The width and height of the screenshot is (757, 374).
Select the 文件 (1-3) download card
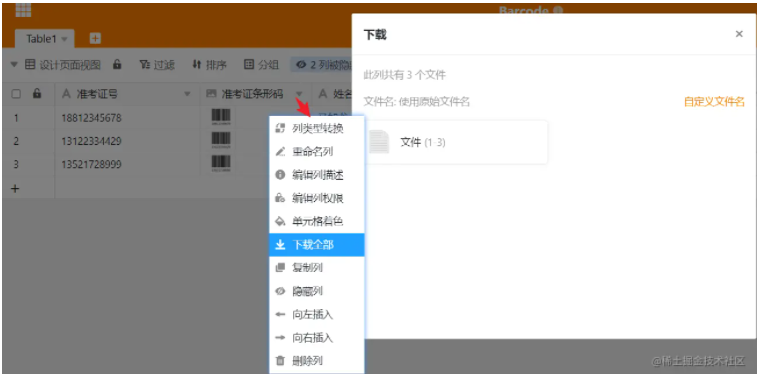coord(456,142)
